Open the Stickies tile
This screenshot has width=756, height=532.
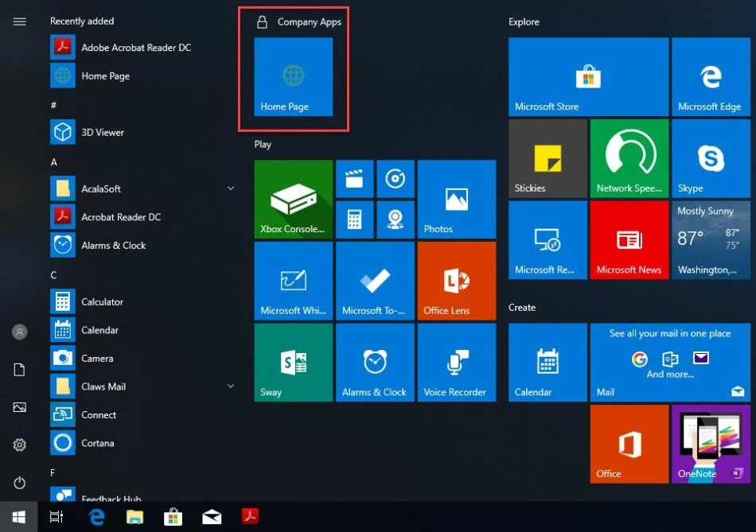point(548,158)
